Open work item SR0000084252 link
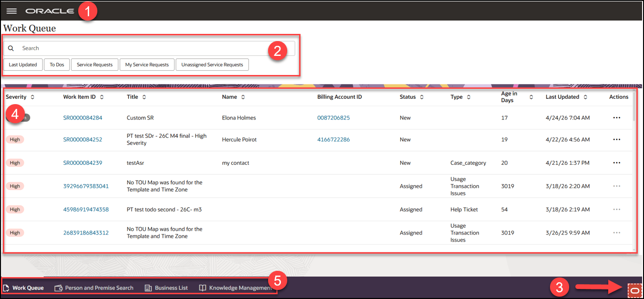 click(83, 139)
